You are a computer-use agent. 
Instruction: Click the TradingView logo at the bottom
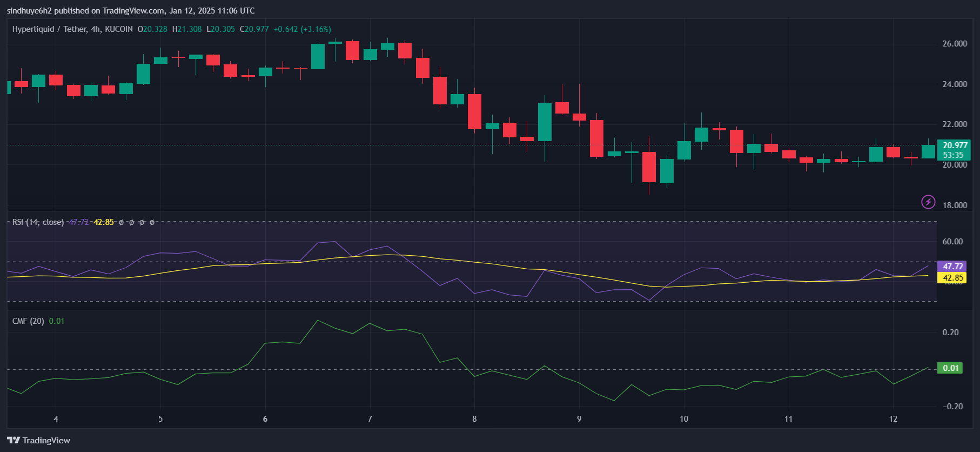[39, 440]
